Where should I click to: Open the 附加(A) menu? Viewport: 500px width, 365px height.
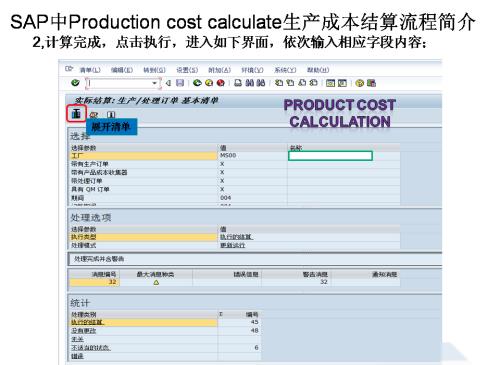click(x=219, y=70)
